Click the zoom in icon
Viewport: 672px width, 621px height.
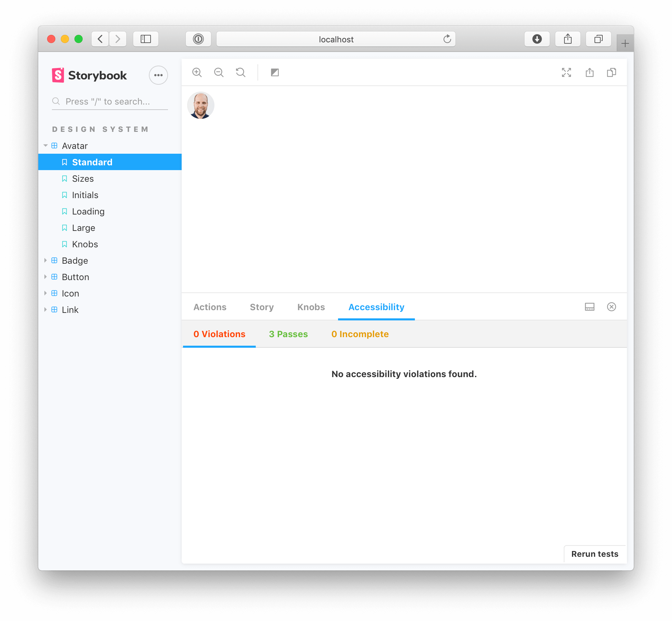198,72
